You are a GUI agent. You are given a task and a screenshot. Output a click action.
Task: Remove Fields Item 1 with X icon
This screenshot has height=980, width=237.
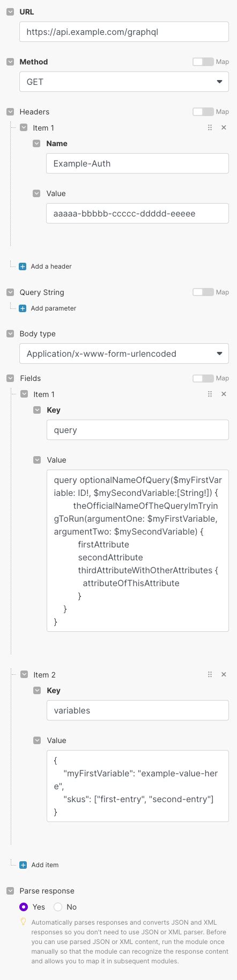pos(224,394)
